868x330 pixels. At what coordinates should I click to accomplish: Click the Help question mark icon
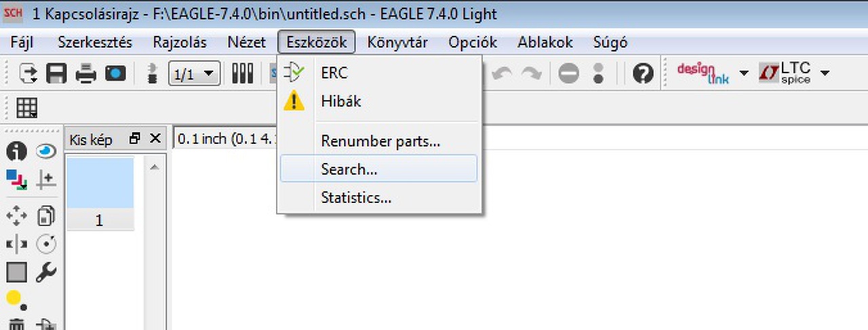[642, 73]
